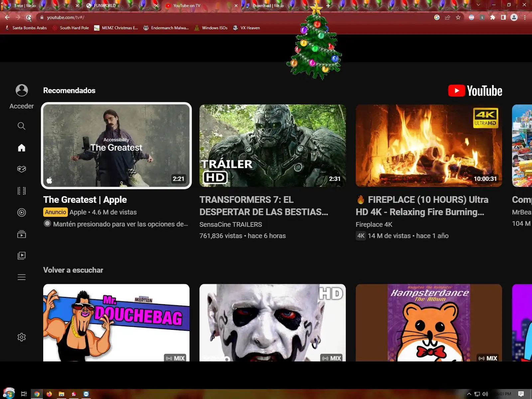Open the dotted-lines icon below Gaming in sidebar
This screenshot has height=399, width=532.
(x=21, y=191)
